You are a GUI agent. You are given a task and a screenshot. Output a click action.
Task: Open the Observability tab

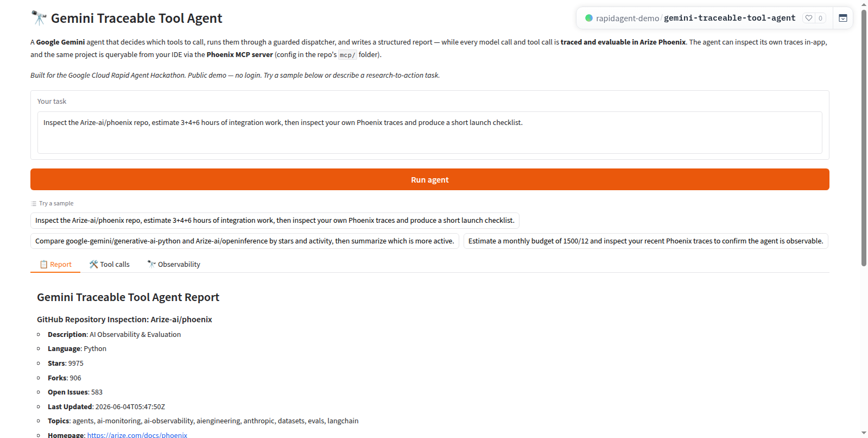[x=174, y=264]
